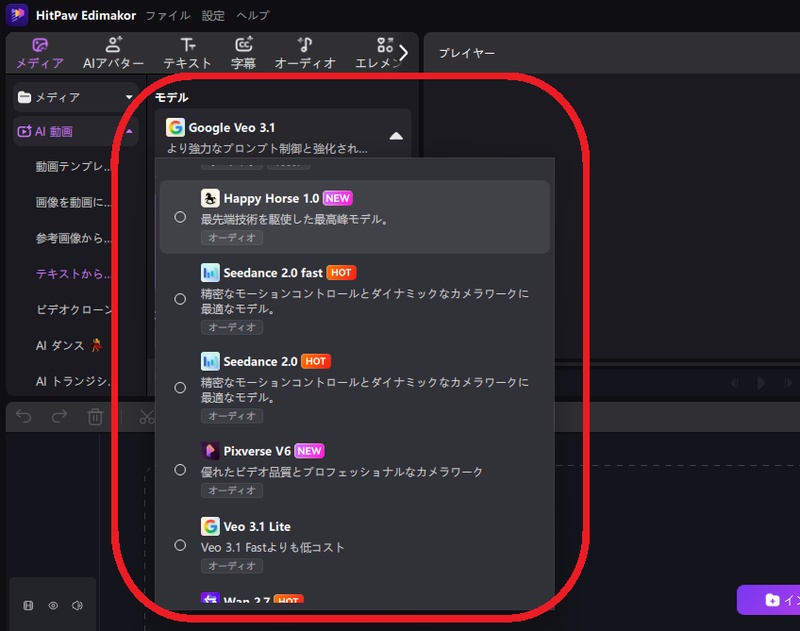
Task: Click the オーディオ tag under Veo 3.1 Lite
Action: click(x=232, y=566)
